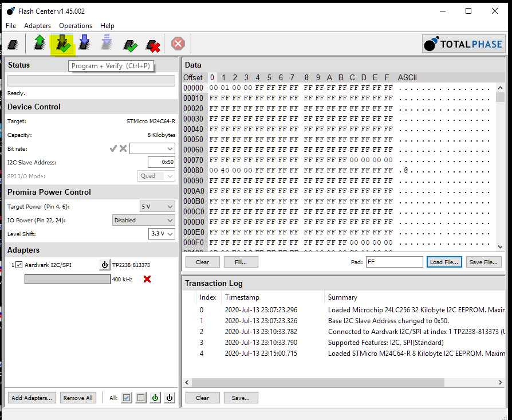
Task: Toggle power button beside Aardvark I2C/SPI adapter
Action: 104,265
